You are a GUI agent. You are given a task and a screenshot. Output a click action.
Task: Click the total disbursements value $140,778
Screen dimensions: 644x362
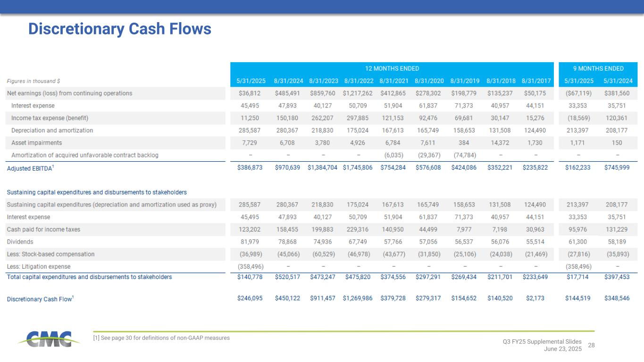point(251,277)
